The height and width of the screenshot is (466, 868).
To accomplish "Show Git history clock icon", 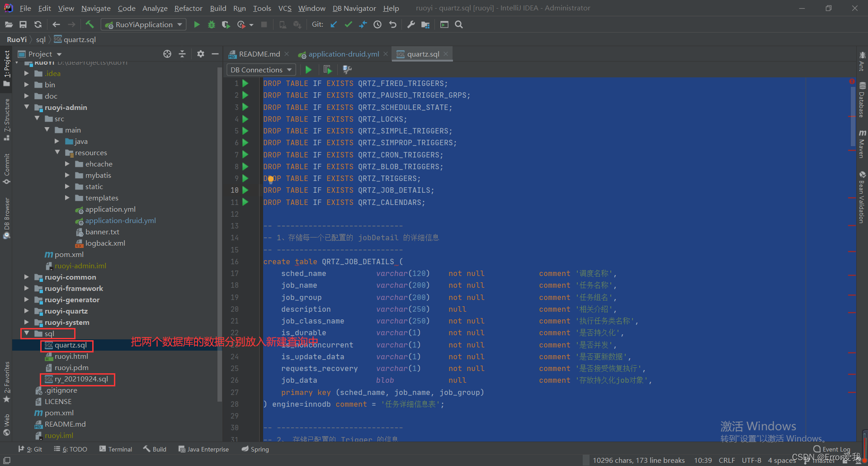I will 377,24.
